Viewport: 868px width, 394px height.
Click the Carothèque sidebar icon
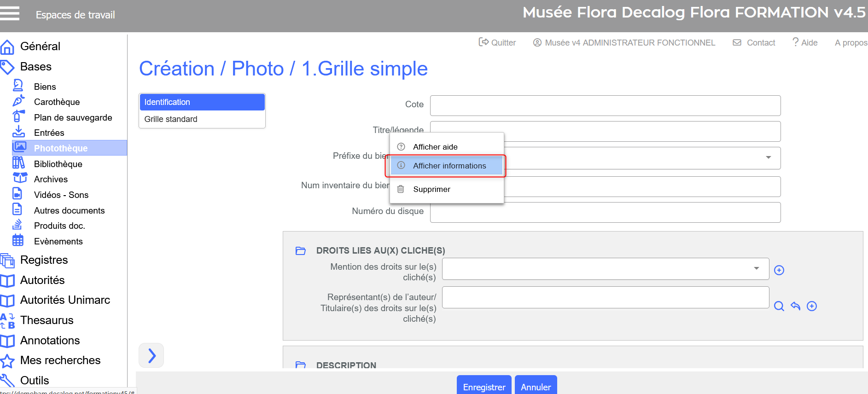(x=18, y=101)
